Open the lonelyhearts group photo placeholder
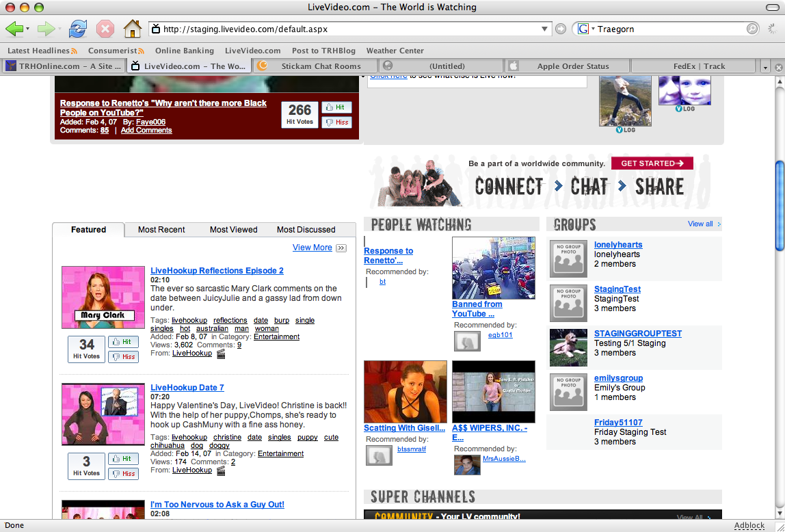Image resolution: width=785 pixels, height=532 pixels. coord(568,258)
